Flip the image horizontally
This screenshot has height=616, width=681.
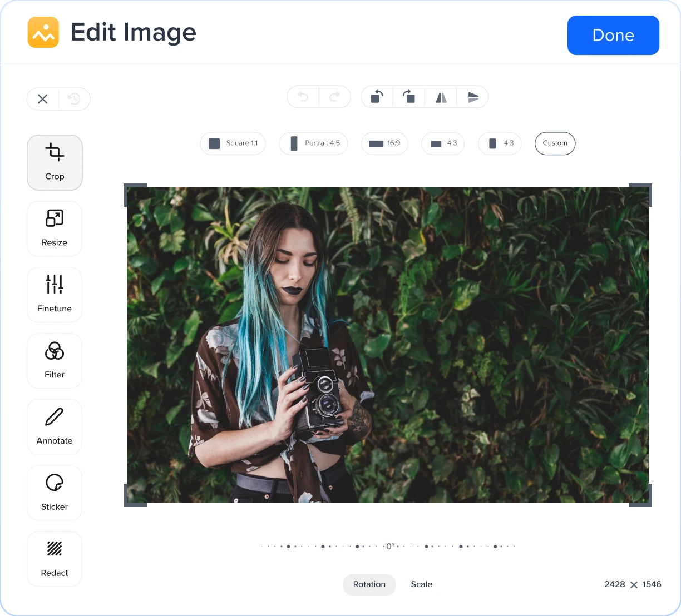(x=441, y=97)
